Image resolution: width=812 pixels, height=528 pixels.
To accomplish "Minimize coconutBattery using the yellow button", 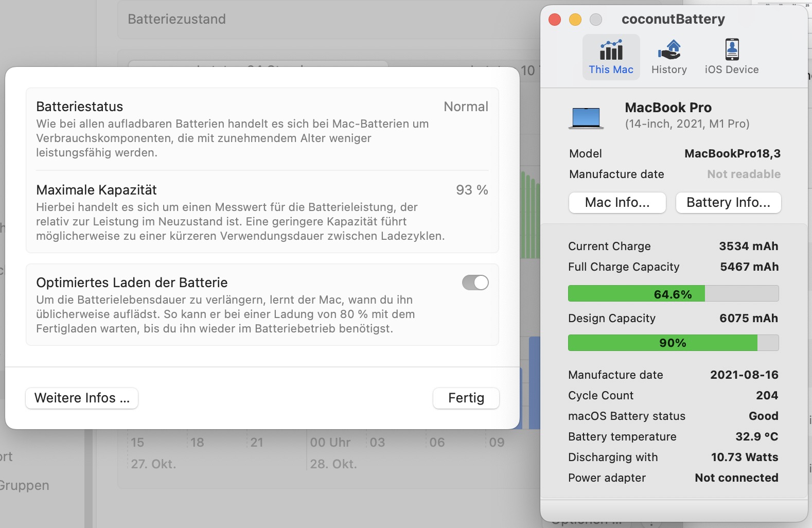I will click(575, 20).
